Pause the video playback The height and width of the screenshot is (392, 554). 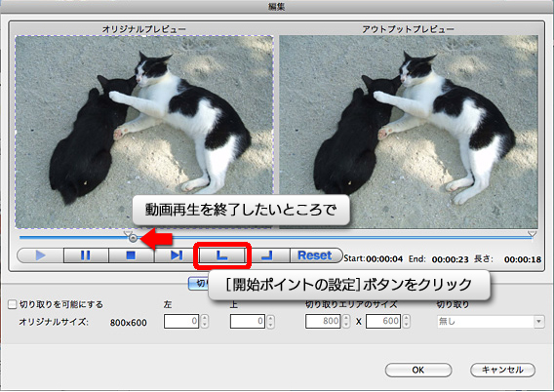[x=86, y=255]
